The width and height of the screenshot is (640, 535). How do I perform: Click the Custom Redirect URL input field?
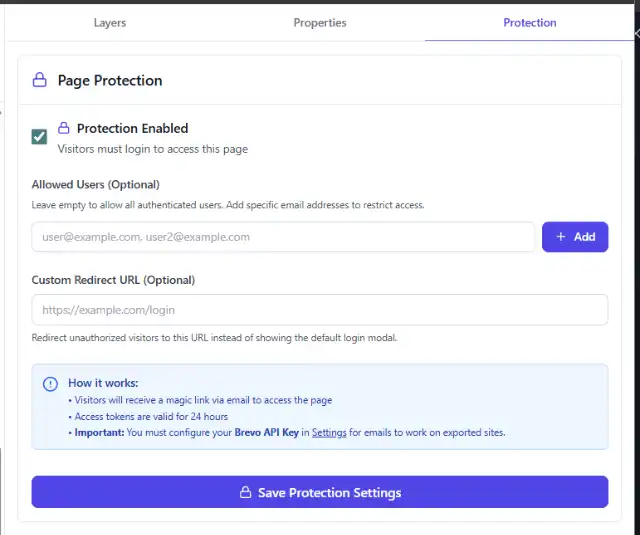[x=319, y=310]
